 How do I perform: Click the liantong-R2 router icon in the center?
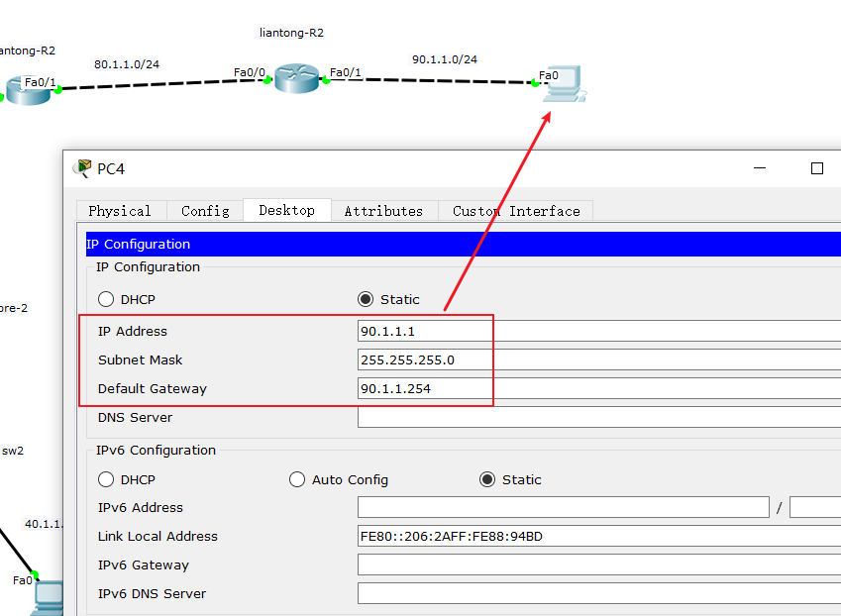pyautogui.click(x=296, y=78)
